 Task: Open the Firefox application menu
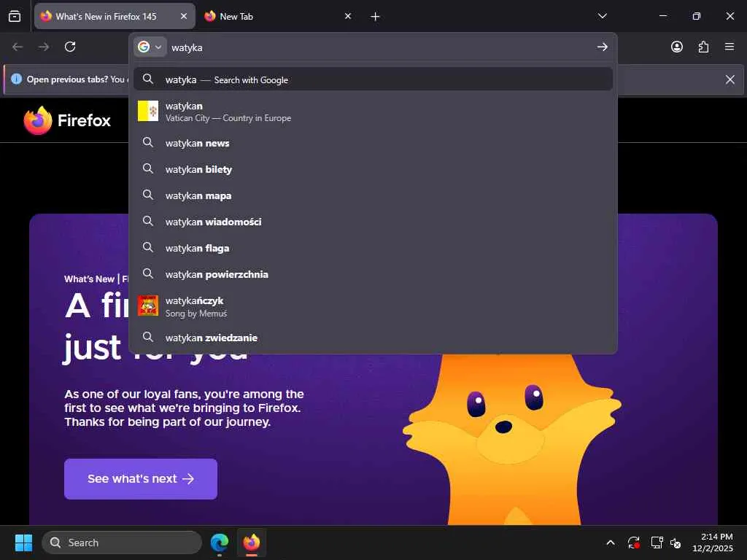729,47
